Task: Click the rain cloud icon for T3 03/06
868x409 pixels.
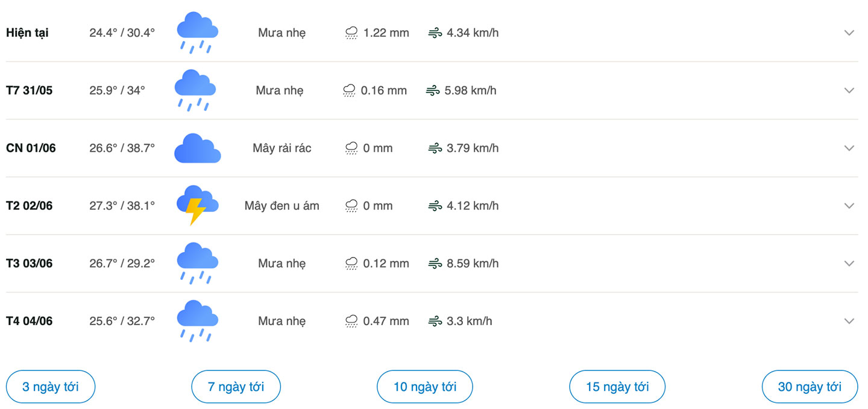Action: [197, 263]
